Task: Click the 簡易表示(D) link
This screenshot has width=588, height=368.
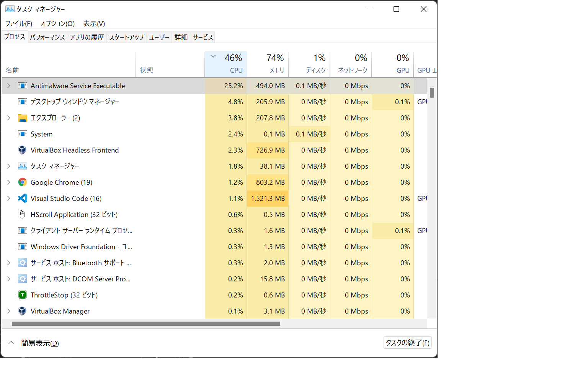Action: [x=40, y=343]
